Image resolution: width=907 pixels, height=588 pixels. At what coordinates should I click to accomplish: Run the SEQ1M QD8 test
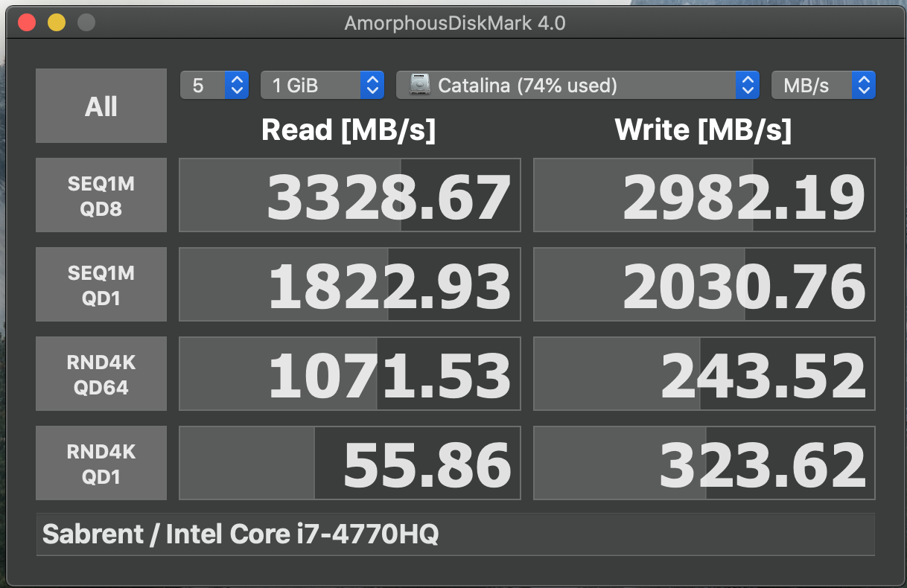pos(101,195)
